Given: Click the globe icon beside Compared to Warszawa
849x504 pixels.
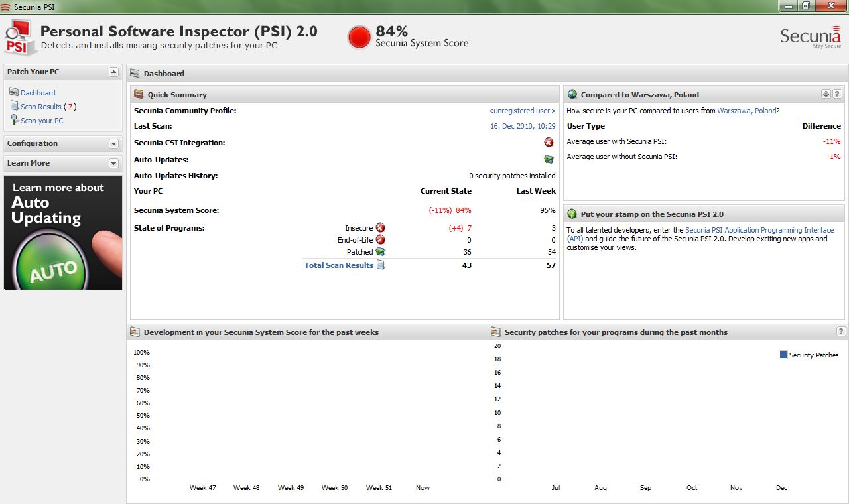Looking at the screenshot, I should (572, 94).
